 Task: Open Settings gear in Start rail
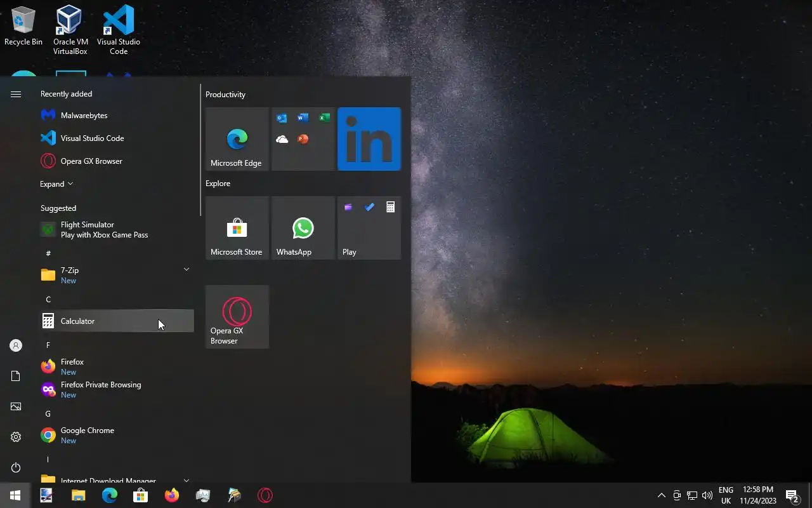(16, 437)
